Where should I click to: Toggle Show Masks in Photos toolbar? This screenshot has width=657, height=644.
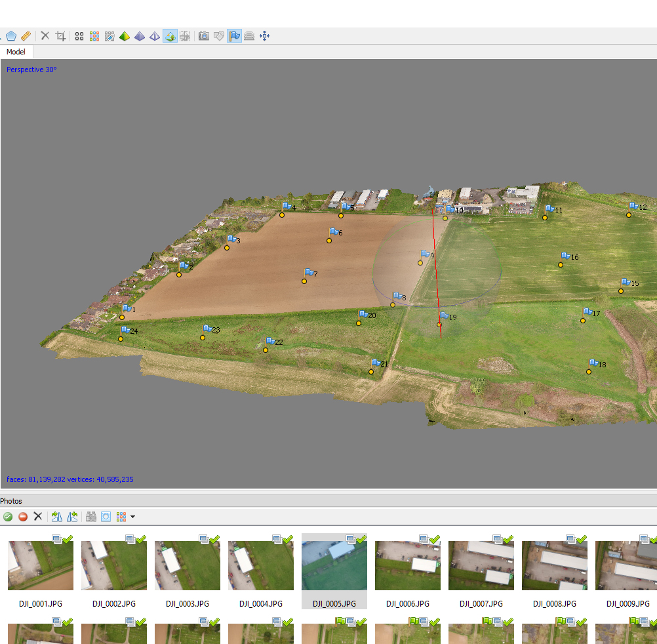[x=106, y=517]
